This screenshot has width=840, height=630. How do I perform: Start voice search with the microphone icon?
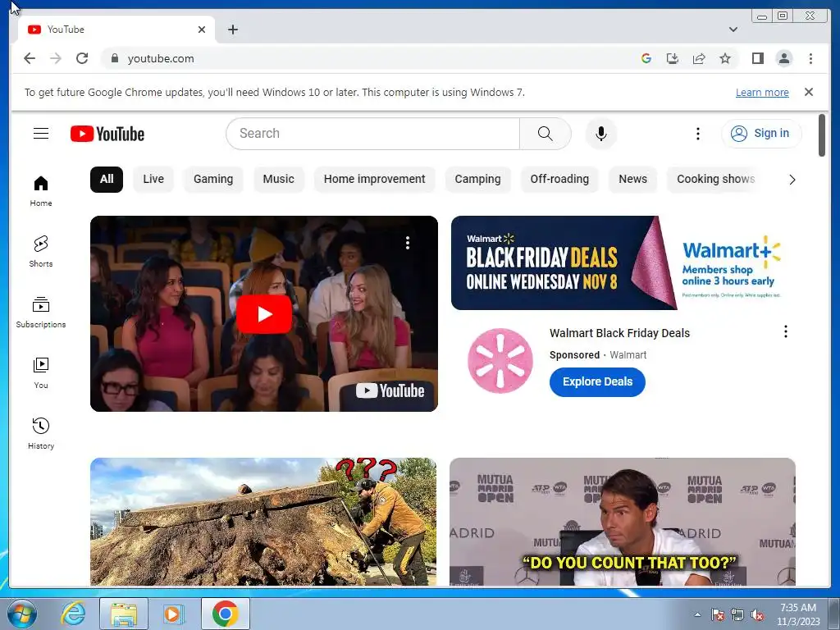click(x=601, y=134)
